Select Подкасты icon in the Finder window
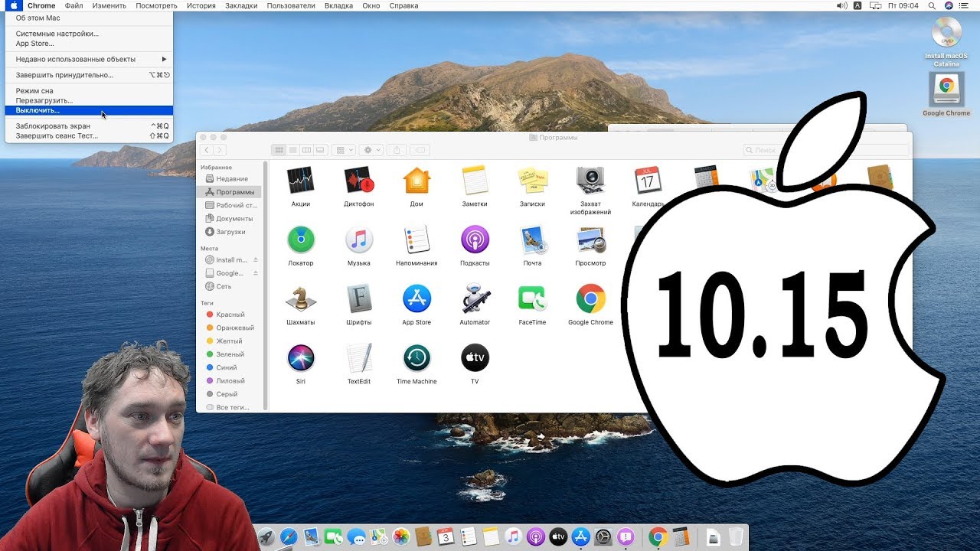The height and width of the screenshot is (551, 980). (475, 240)
